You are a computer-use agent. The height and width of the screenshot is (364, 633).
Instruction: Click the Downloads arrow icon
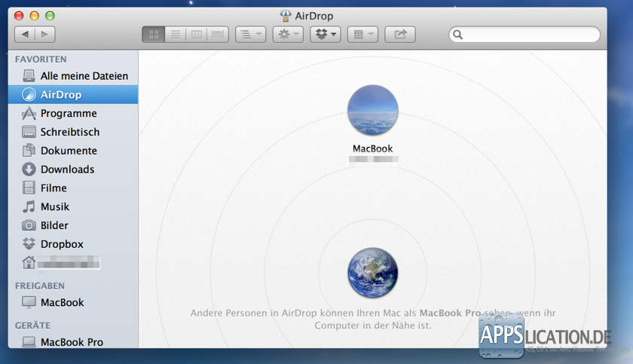(x=29, y=169)
